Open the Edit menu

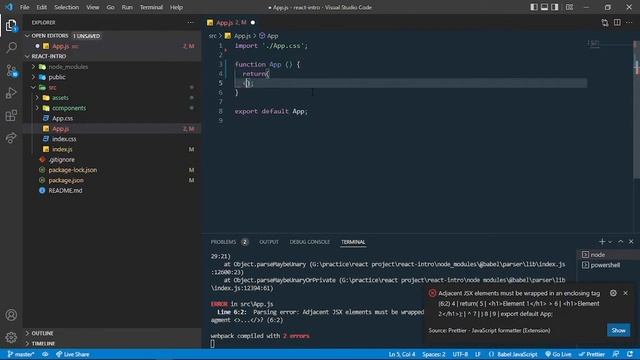click(x=42, y=7)
